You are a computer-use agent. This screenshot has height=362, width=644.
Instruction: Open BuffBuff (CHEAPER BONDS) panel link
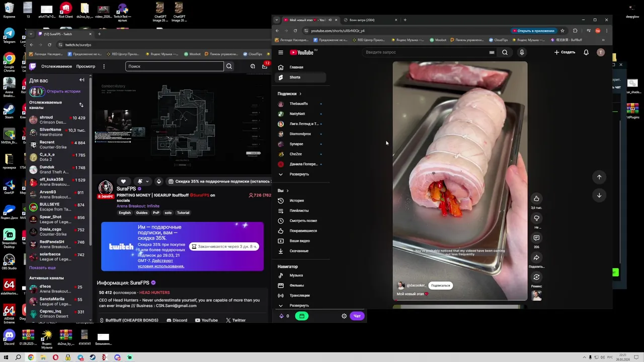(129, 320)
